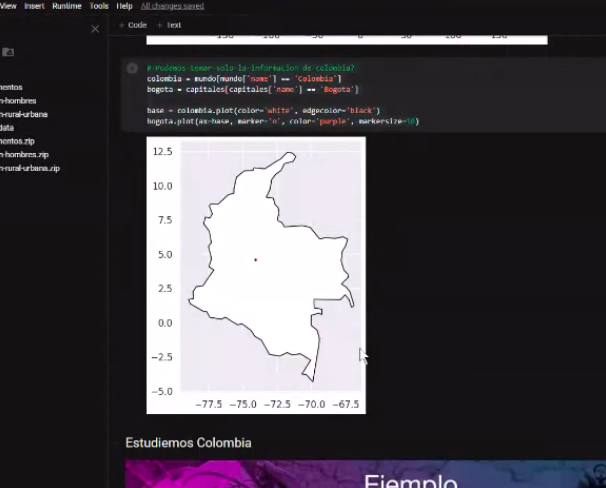
Task: Add a new Text cell
Action: (x=169, y=25)
